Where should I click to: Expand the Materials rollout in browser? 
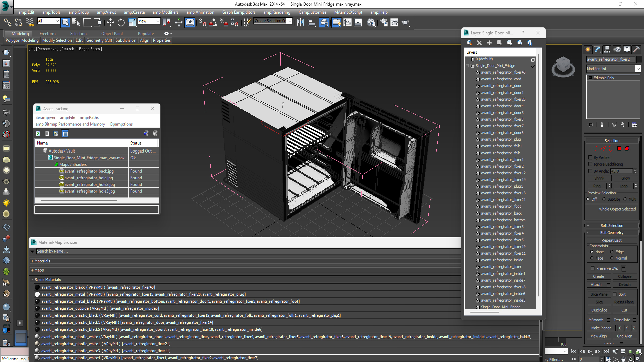[x=32, y=261]
